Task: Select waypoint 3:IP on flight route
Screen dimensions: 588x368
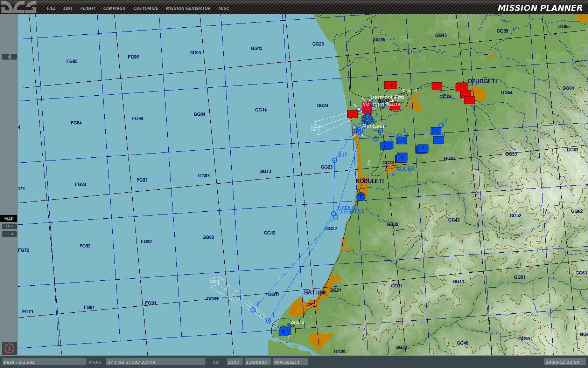Action: (335, 160)
